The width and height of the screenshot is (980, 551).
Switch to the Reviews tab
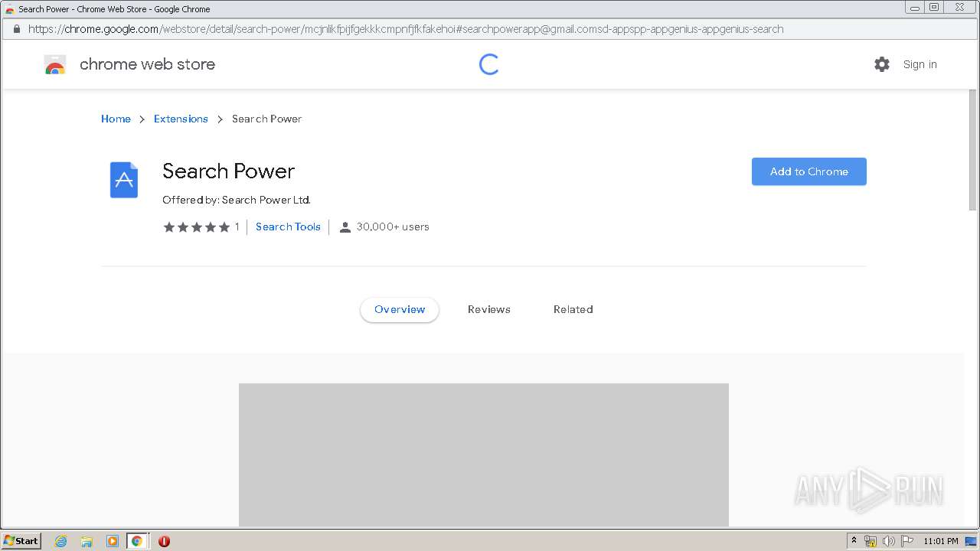(489, 309)
